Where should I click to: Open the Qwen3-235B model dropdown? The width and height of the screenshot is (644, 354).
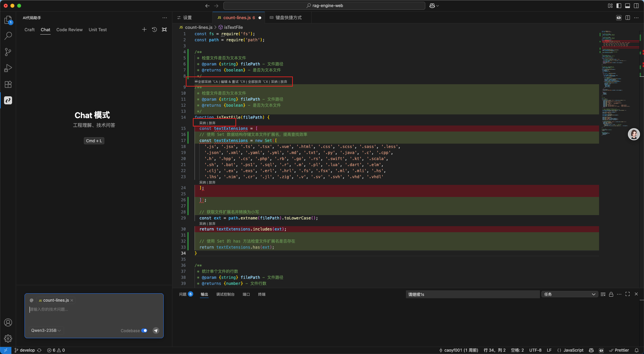pos(46,331)
